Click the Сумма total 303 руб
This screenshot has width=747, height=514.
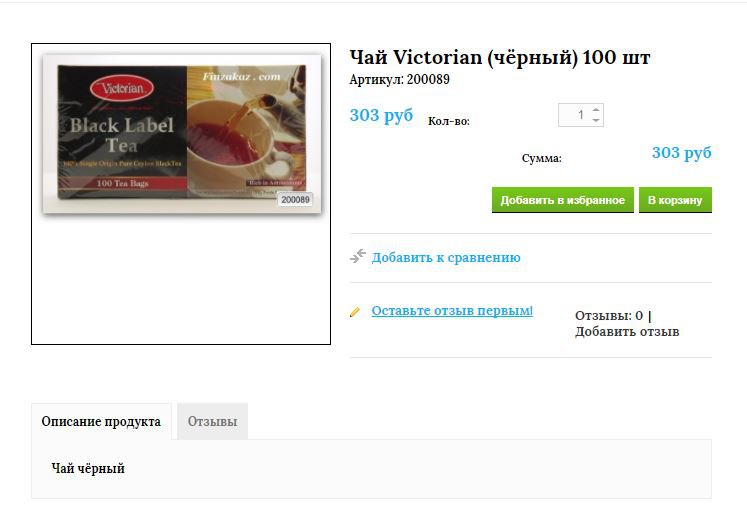681,153
